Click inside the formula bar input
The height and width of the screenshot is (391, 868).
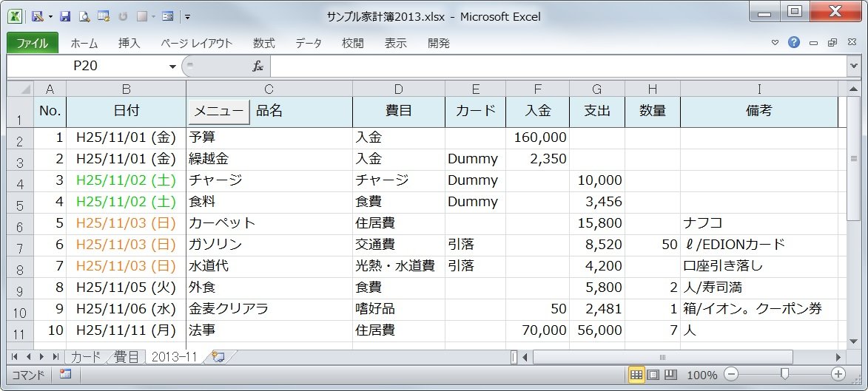(558, 67)
